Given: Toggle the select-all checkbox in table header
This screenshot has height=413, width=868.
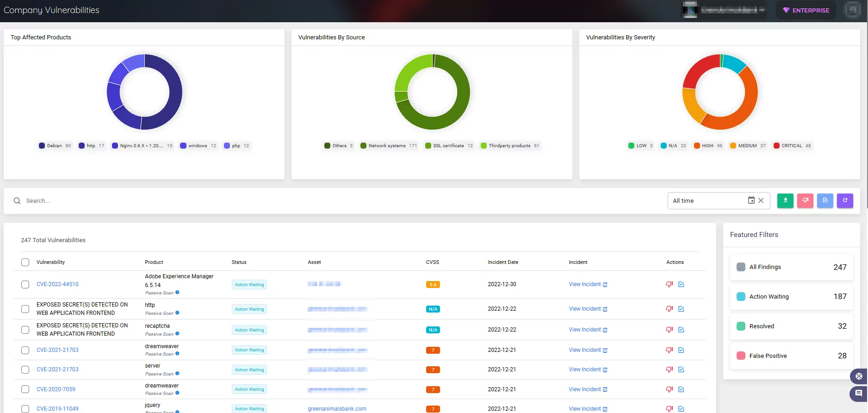Looking at the screenshot, I should coord(25,263).
